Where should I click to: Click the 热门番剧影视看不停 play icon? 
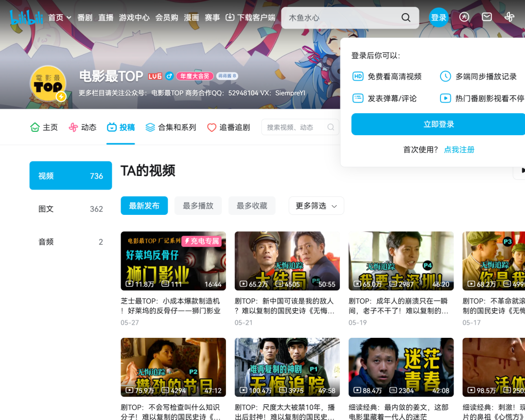coord(445,98)
